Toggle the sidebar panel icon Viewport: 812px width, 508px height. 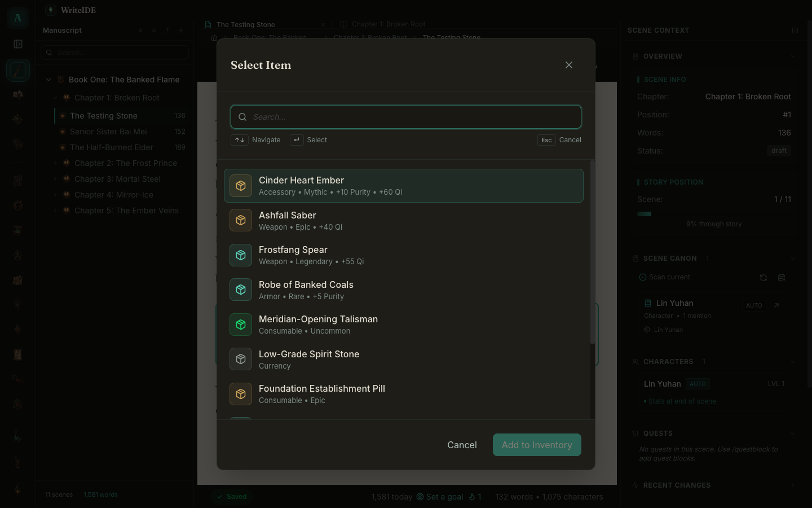pos(18,44)
